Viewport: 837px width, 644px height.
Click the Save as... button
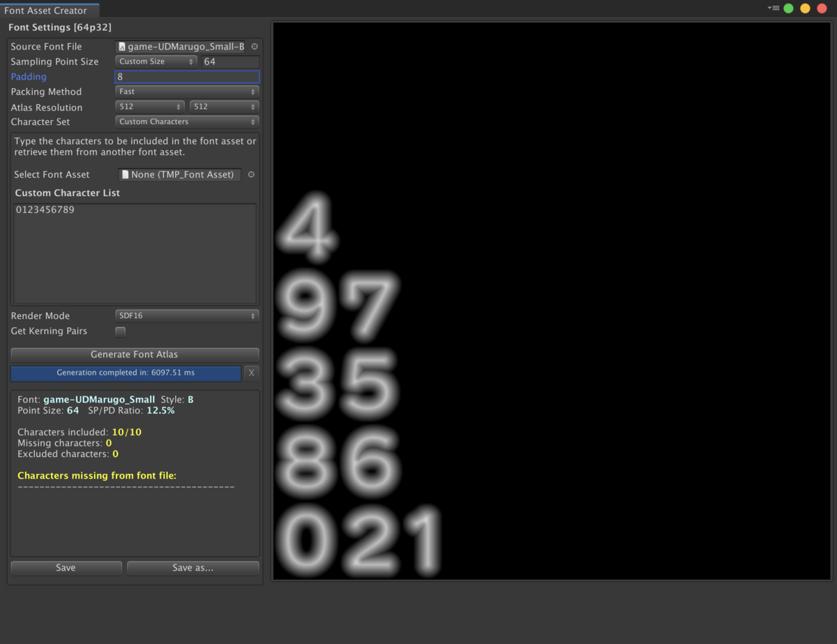pyautogui.click(x=193, y=568)
